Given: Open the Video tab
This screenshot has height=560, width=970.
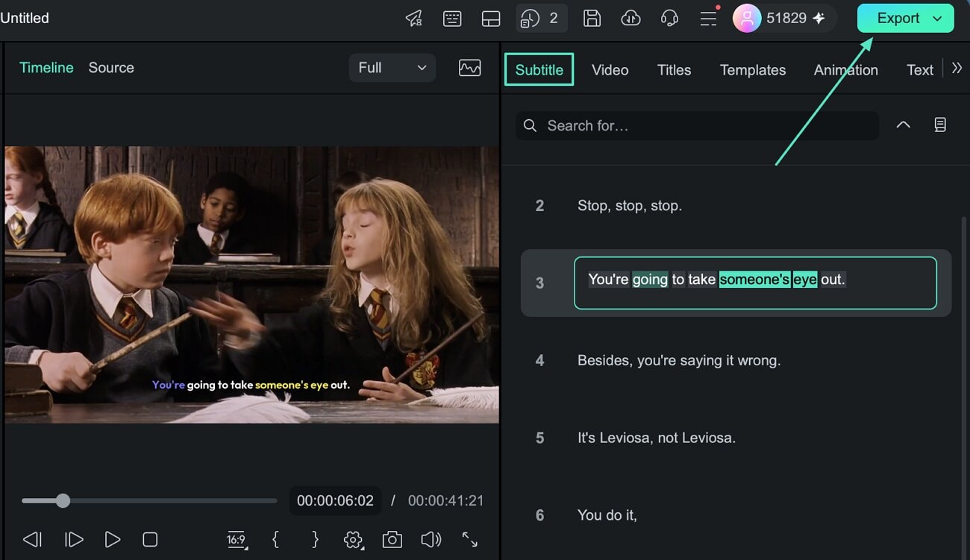Looking at the screenshot, I should [x=610, y=70].
